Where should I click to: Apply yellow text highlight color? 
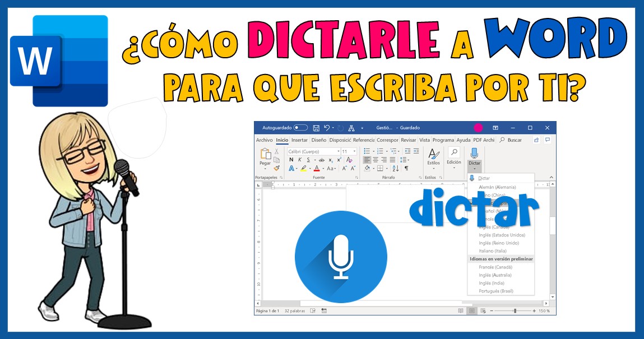pos(303,168)
